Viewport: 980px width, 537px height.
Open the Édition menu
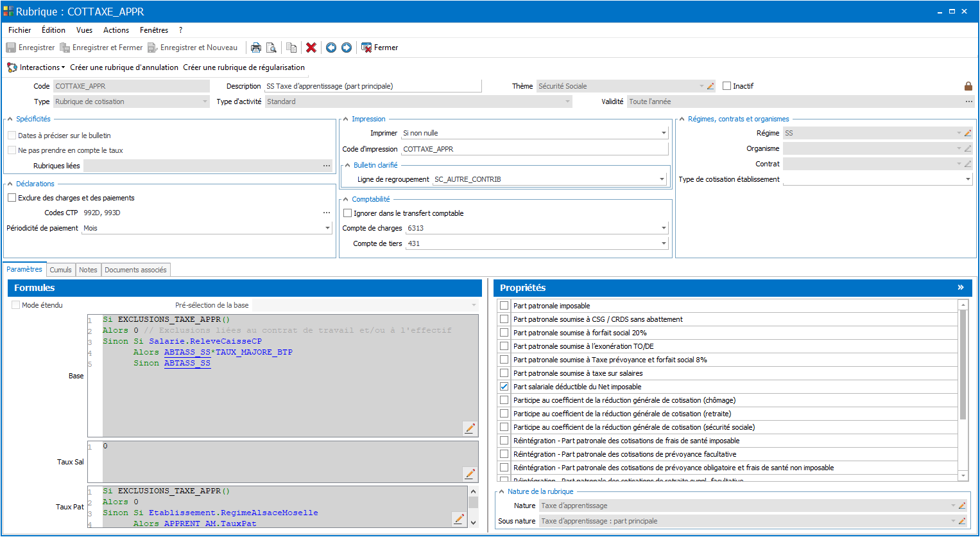point(53,30)
